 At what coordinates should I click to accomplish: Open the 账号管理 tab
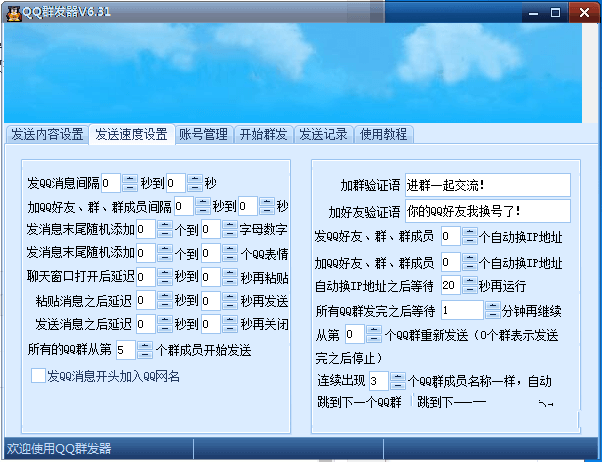coord(204,134)
